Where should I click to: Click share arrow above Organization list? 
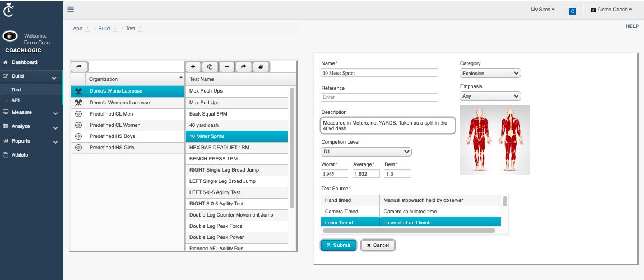coord(79,67)
